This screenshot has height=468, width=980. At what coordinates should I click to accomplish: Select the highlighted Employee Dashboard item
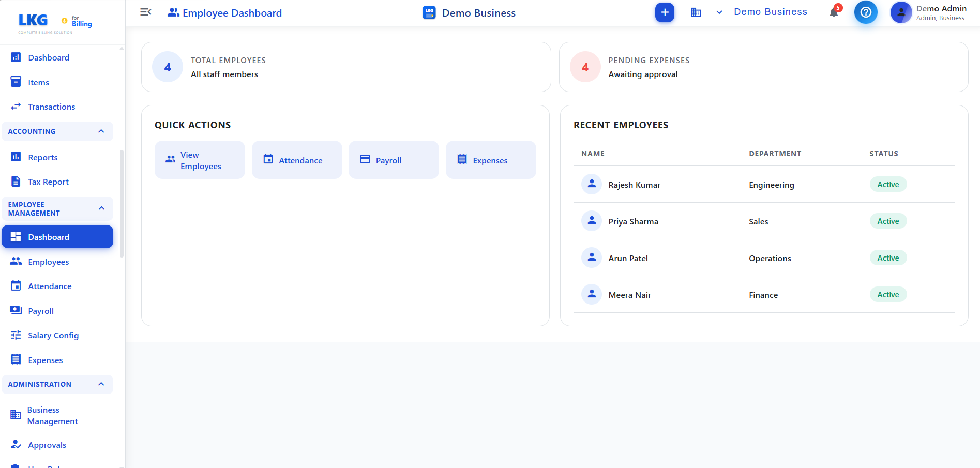pos(57,237)
